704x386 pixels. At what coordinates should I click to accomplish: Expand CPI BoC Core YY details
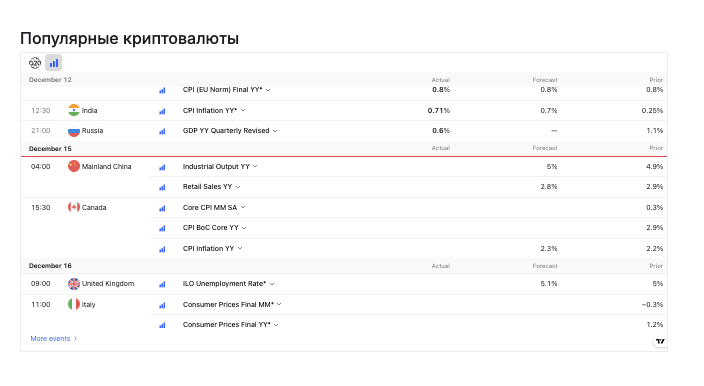coord(244,228)
